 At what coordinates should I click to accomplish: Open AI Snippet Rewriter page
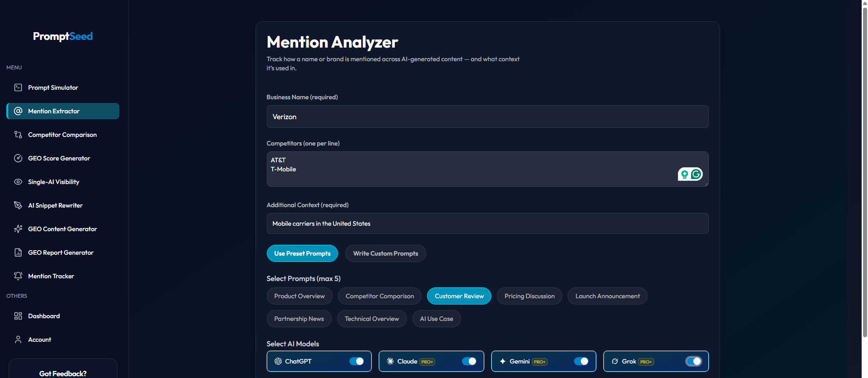(63, 205)
